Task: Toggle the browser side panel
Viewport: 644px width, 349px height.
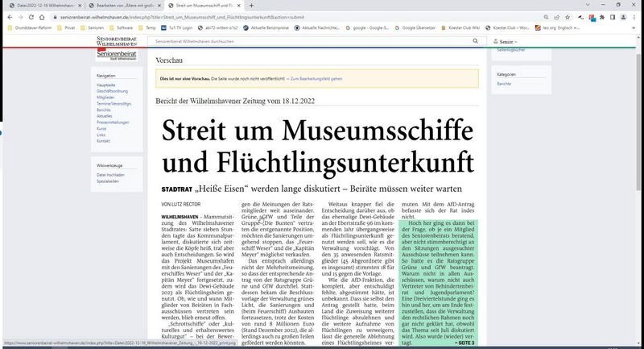Action: tap(613, 17)
